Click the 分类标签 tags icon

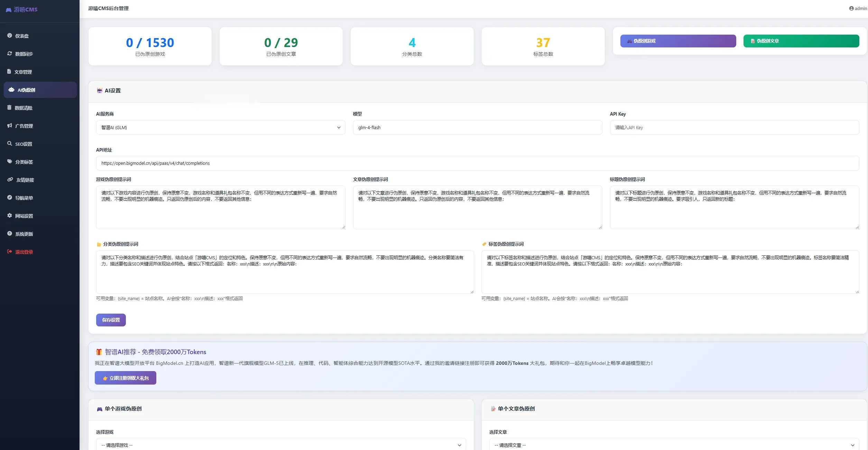pos(10,162)
